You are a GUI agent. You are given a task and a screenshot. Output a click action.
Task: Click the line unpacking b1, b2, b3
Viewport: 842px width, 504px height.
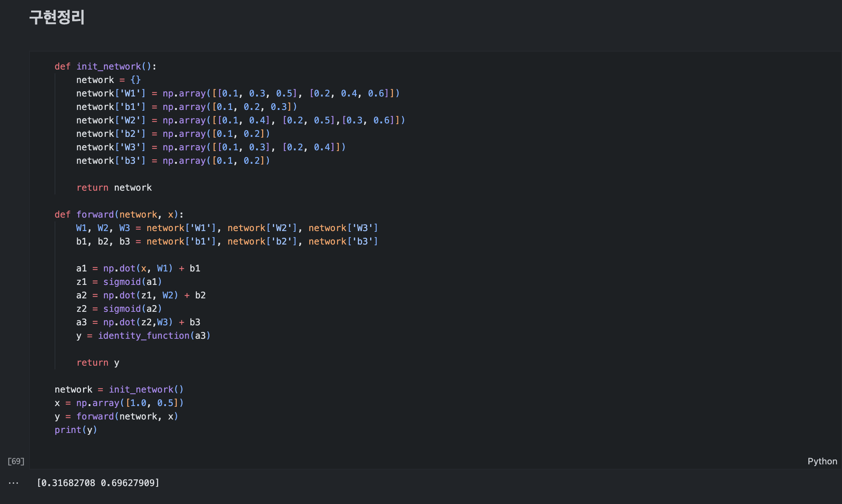[227, 242]
